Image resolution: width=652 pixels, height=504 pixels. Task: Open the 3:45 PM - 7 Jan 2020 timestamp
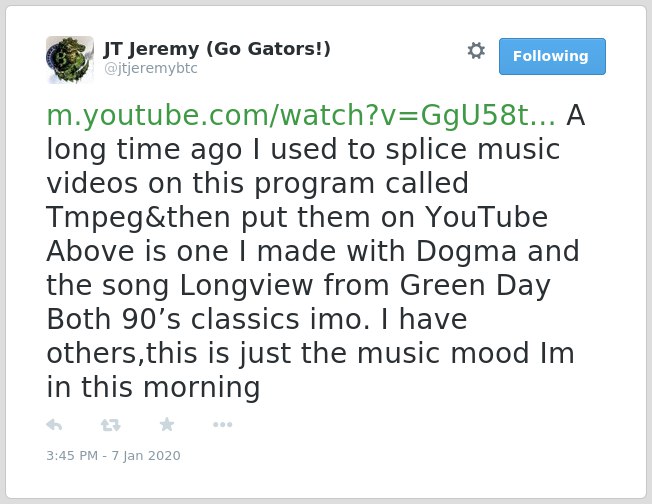pyautogui.click(x=113, y=456)
